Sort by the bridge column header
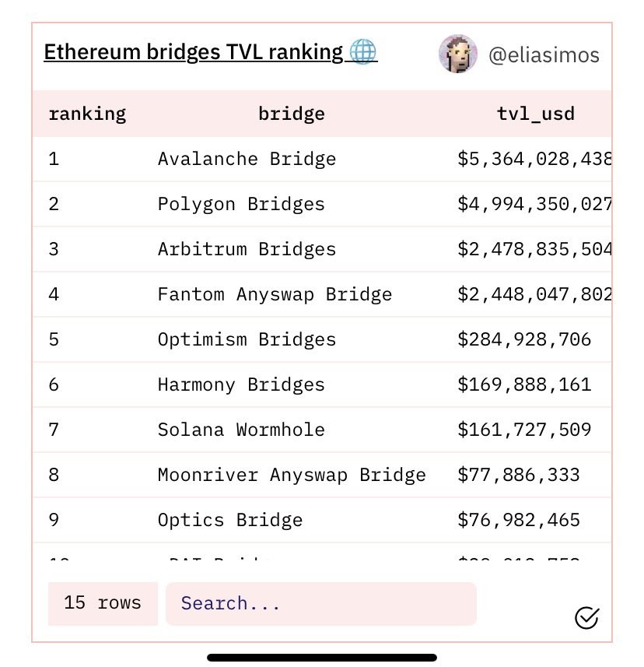Viewport: 644px width, 667px height. 292,114
